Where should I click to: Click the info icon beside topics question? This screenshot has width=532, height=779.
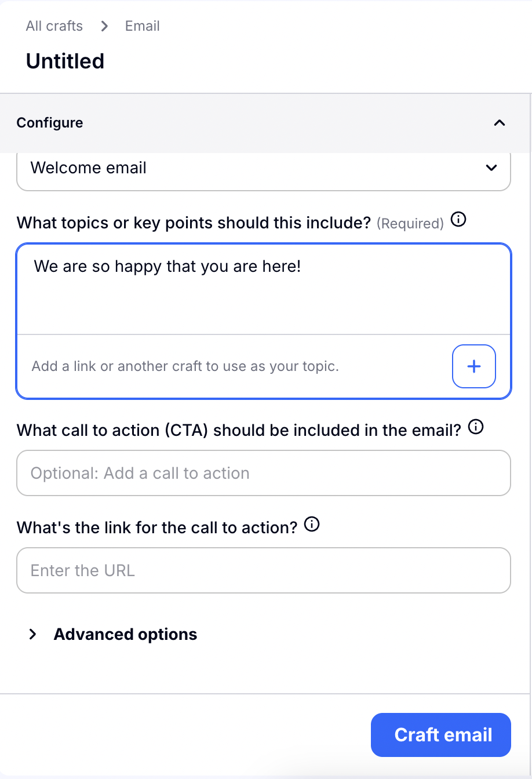coord(458,220)
